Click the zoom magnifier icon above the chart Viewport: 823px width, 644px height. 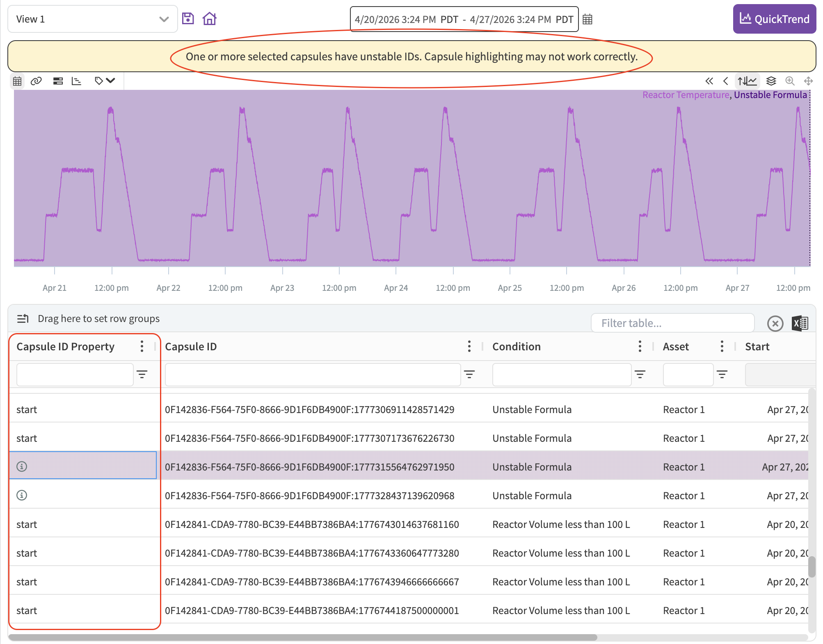790,81
